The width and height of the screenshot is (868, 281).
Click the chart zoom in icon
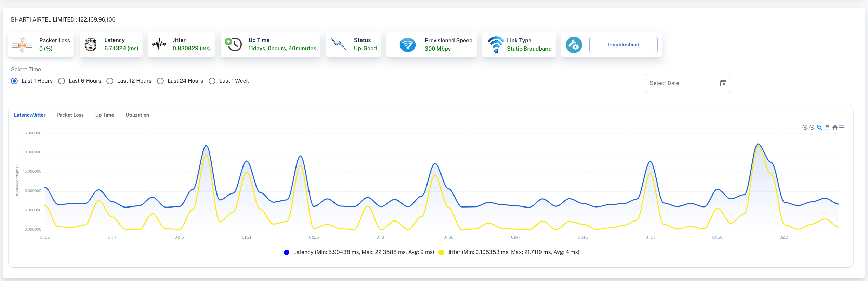pyautogui.click(x=805, y=128)
